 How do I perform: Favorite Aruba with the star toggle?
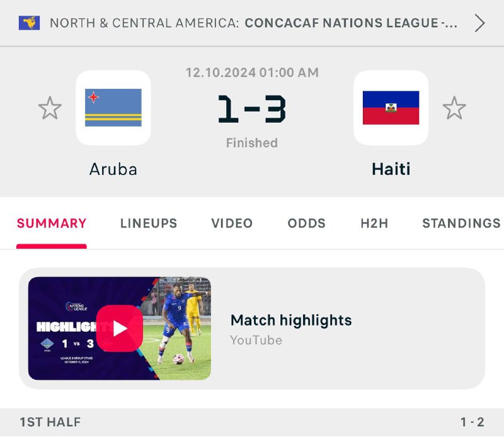50,108
